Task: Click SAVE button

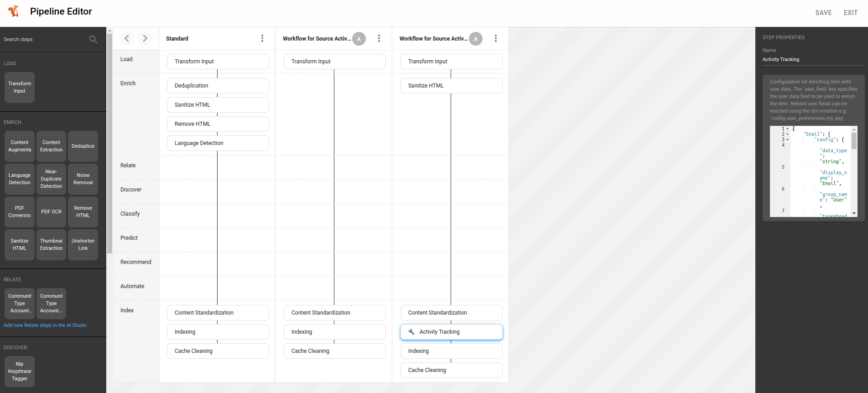Action: coord(823,13)
